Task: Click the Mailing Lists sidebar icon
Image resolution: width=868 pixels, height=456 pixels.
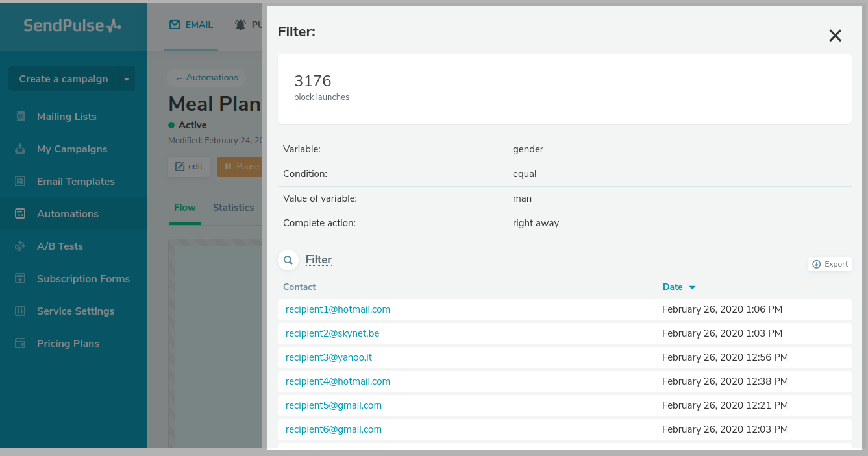Action: point(20,117)
